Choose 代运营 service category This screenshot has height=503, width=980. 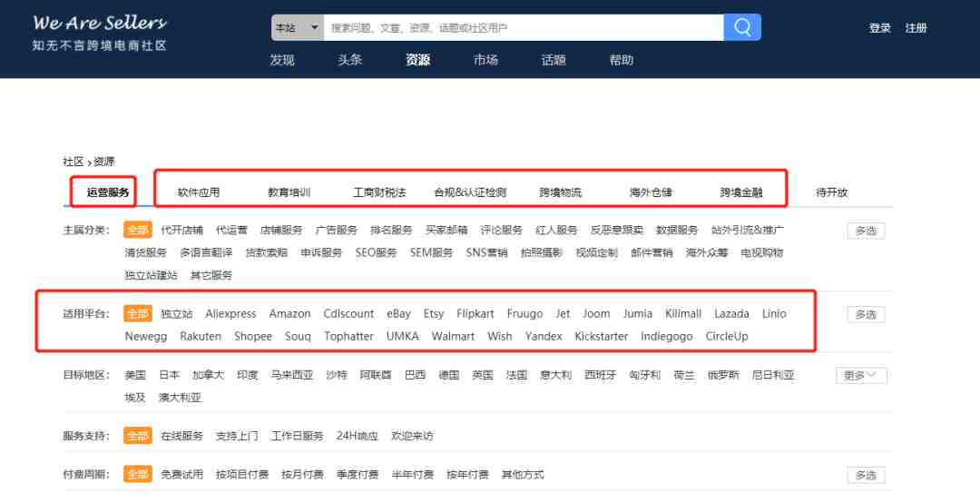click(231, 230)
